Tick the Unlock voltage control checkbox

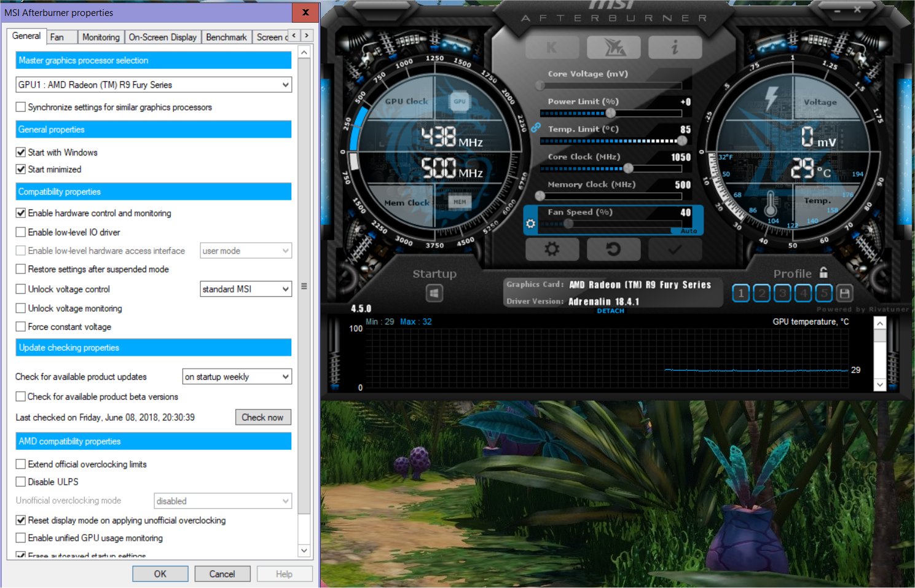tap(21, 289)
